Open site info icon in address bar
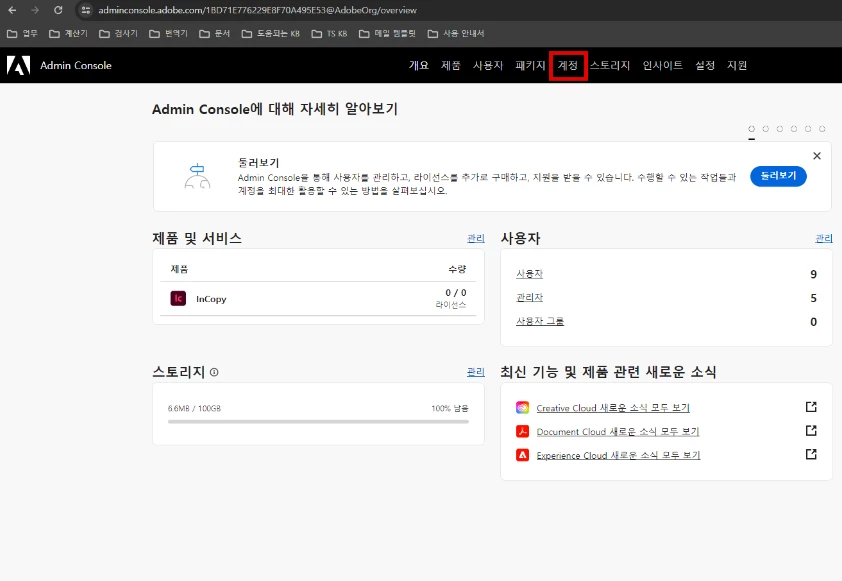The image size is (842, 581). click(86, 10)
